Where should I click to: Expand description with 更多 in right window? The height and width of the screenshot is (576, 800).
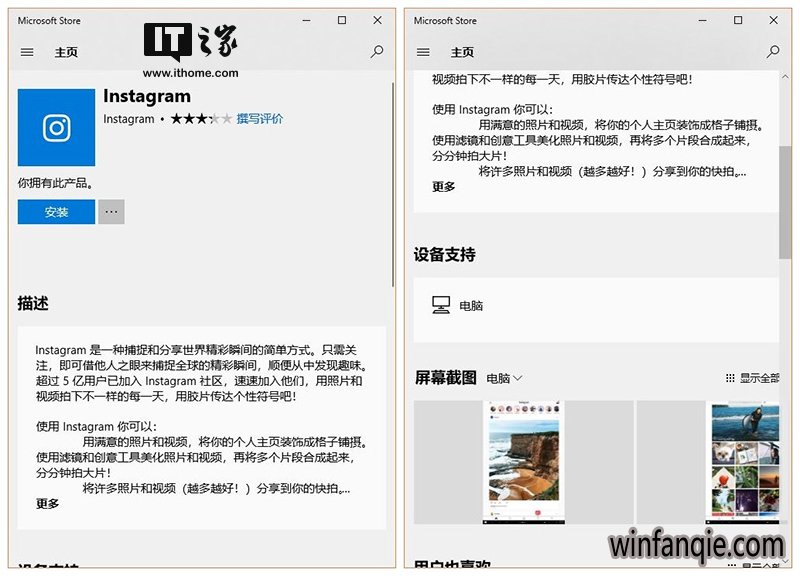[x=443, y=187]
